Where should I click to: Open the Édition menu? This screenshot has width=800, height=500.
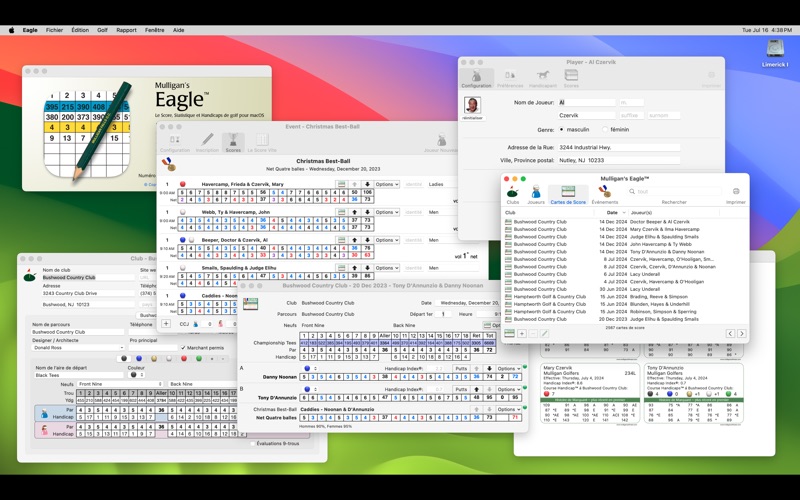80,30
